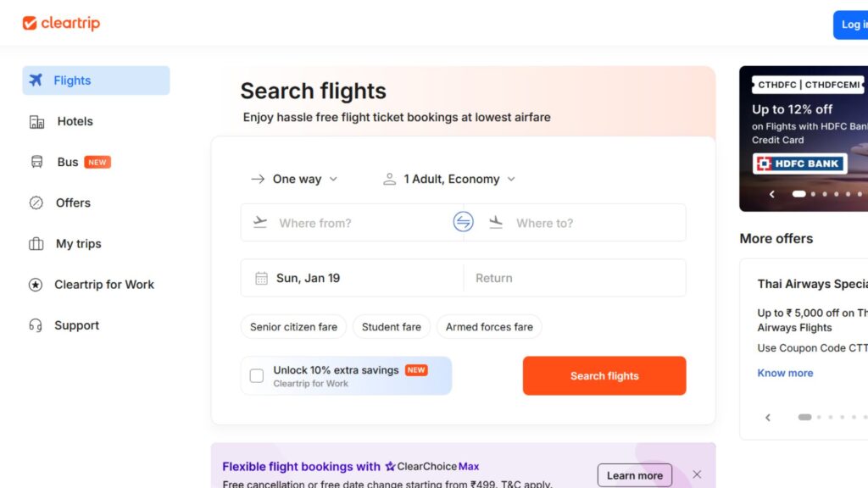Click the Support headset icon
The height and width of the screenshot is (488, 868).
[36, 325]
